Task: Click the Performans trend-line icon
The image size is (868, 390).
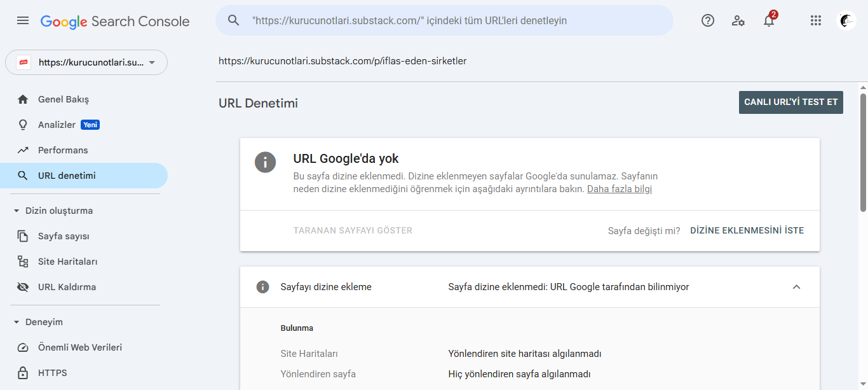Action: (x=23, y=150)
